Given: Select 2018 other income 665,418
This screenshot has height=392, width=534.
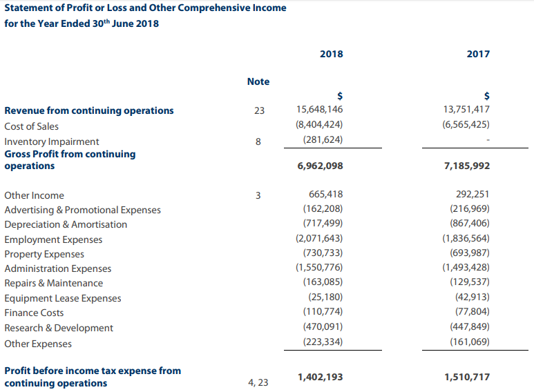Looking at the screenshot, I should [326, 195].
